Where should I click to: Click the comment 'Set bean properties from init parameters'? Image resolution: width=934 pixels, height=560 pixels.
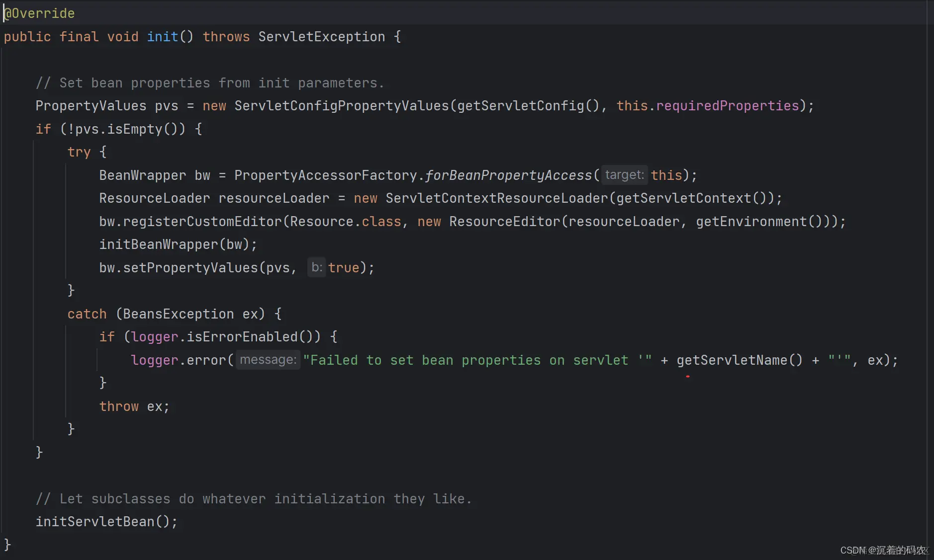210,83
